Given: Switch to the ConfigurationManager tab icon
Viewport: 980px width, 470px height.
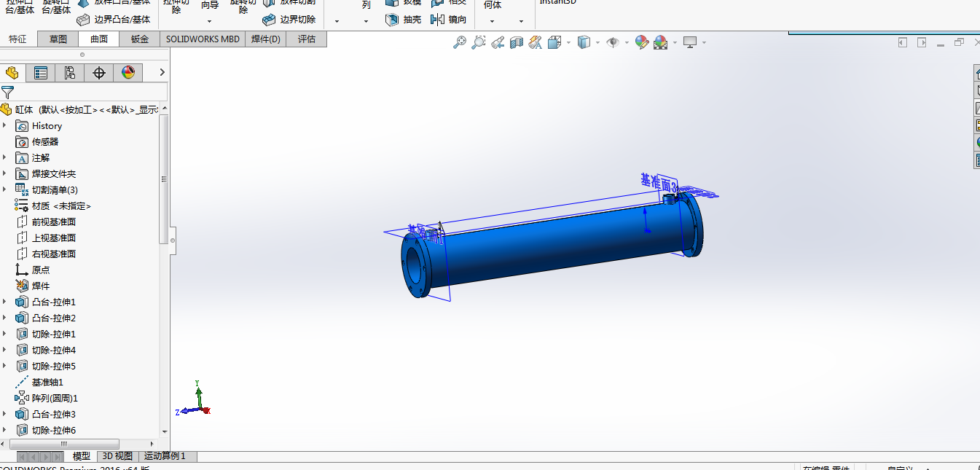Looking at the screenshot, I should pos(70,72).
